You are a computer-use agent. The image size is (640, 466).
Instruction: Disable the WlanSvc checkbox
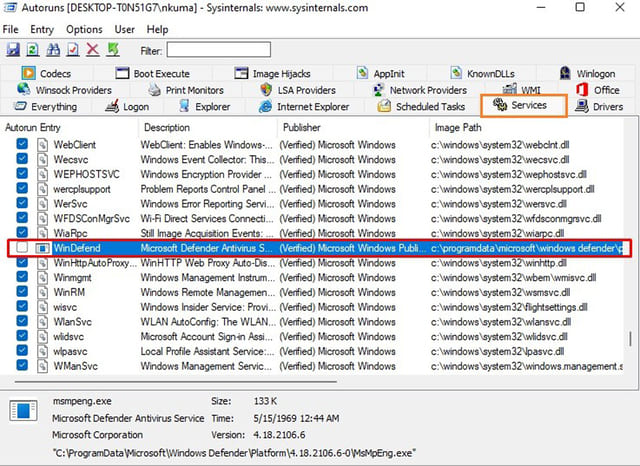[x=22, y=321]
